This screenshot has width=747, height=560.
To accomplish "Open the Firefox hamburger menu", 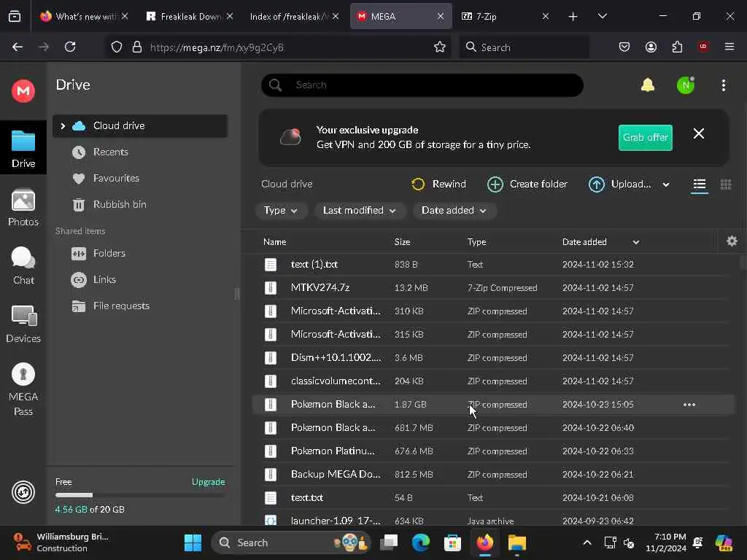I will [729, 47].
